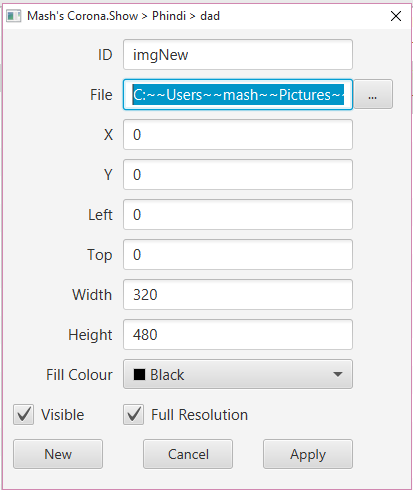Click the Left value input field
The image size is (413, 490).
238,214
